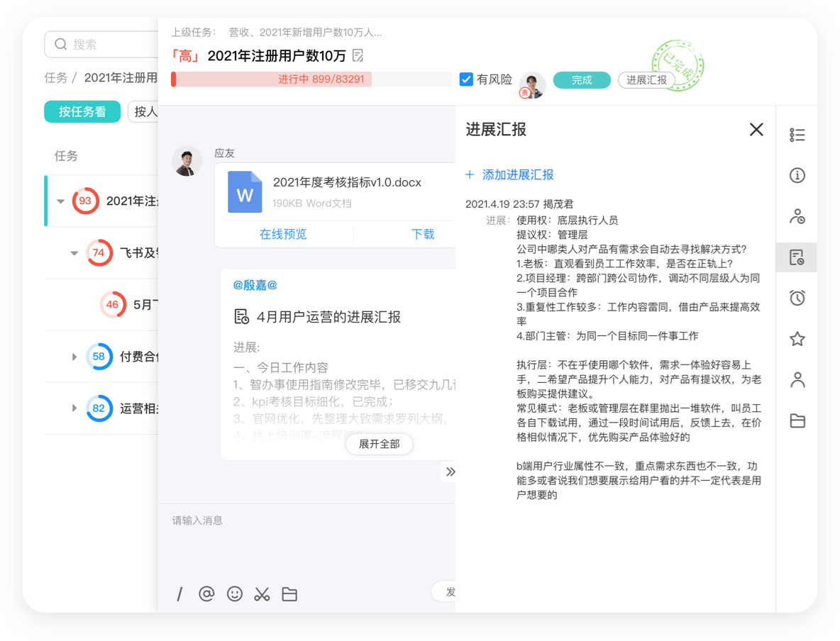The image size is (840, 641).
Task: Click the 2021年注册用户数10万 task title
Action: click(277, 55)
